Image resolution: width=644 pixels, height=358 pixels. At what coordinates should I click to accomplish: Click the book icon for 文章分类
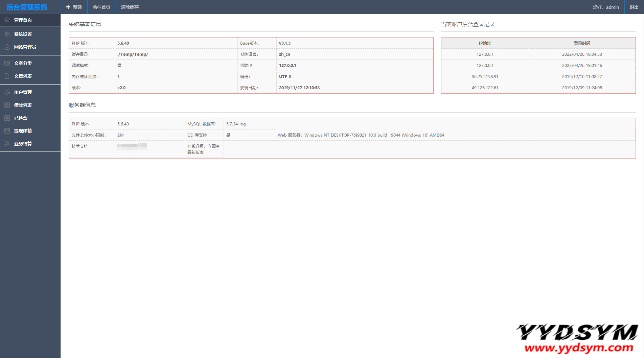click(x=7, y=63)
